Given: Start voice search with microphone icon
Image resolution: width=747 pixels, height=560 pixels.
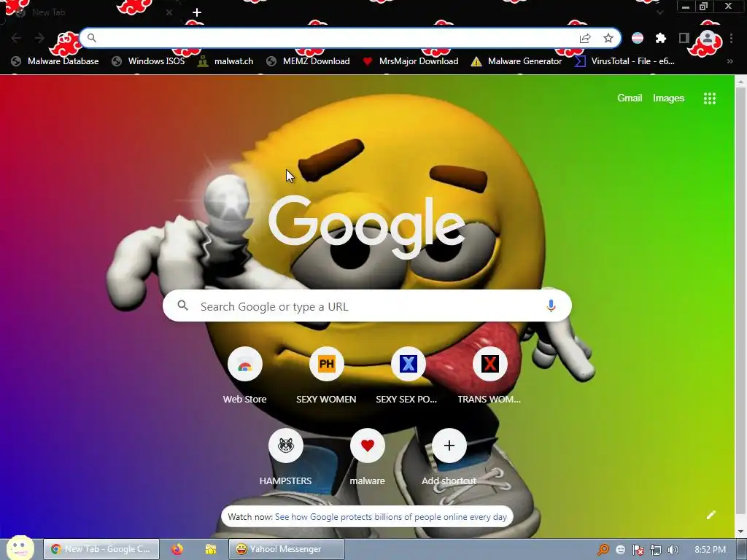Looking at the screenshot, I should 551,306.
